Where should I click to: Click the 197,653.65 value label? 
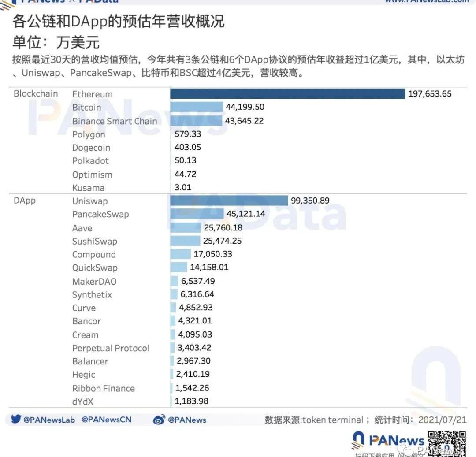coord(430,94)
